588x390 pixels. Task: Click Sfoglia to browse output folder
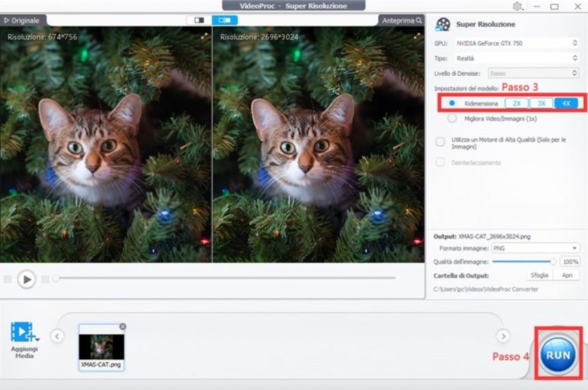539,275
